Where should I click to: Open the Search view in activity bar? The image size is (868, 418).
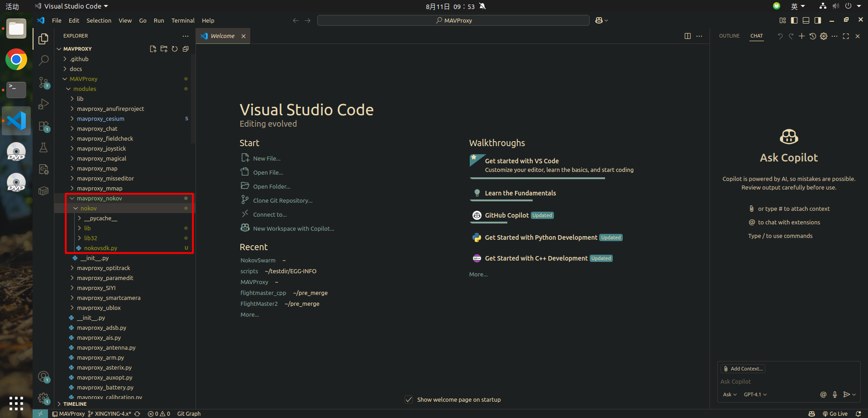pos(43,60)
